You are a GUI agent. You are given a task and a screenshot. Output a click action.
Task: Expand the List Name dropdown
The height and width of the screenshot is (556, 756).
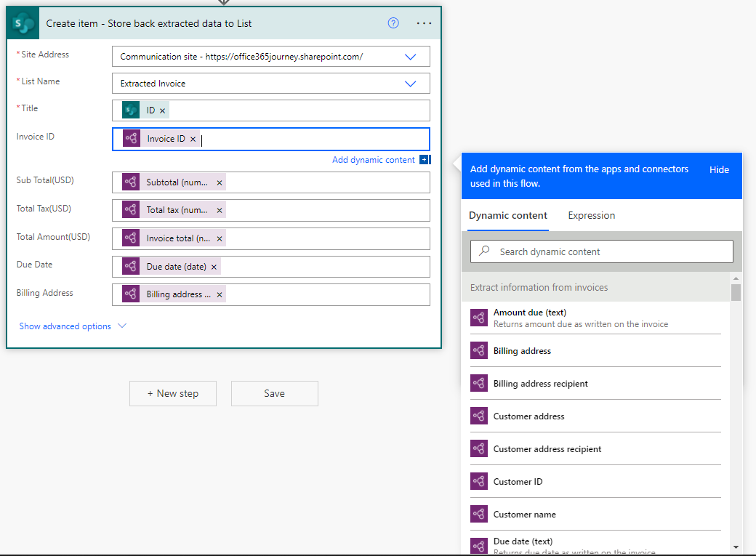tap(410, 84)
